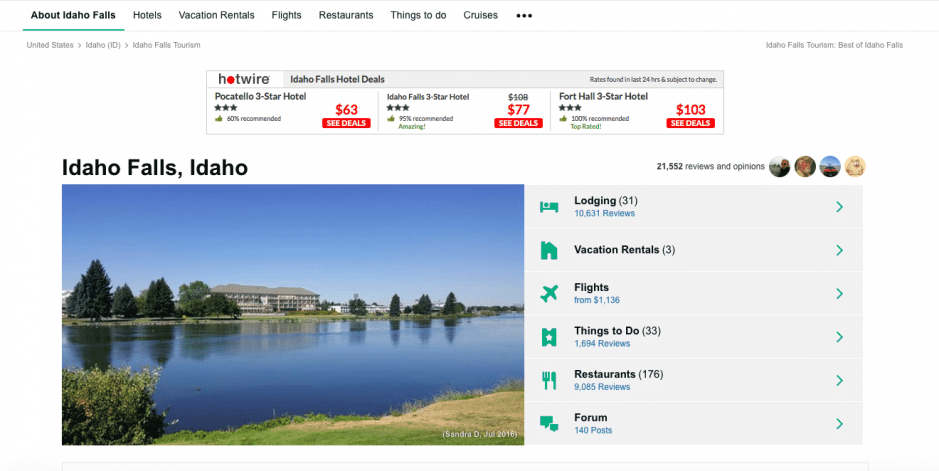Click See Deals for Idaho Falls 3-Star Hotel

518,123
